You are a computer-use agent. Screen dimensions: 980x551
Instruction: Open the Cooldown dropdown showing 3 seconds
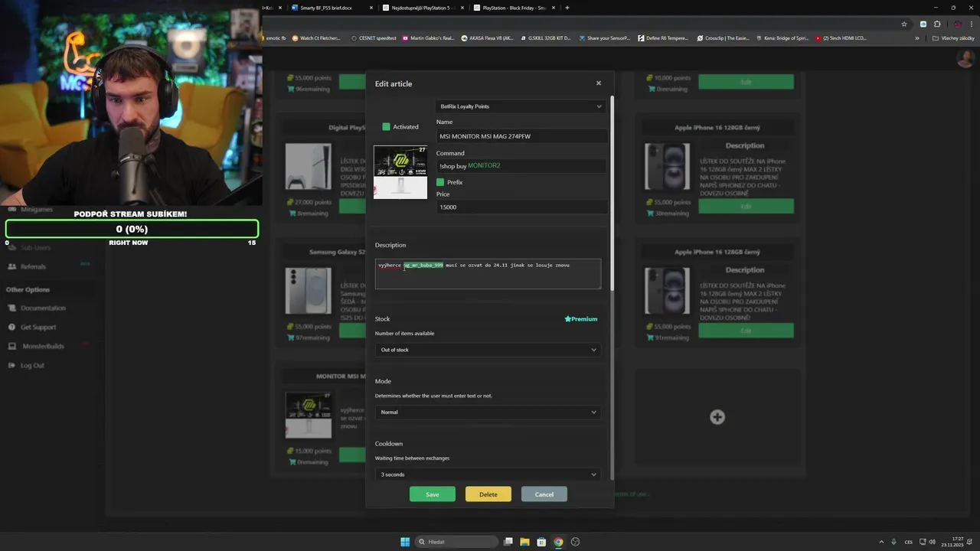pyautogui.click(x=488, y=474)
